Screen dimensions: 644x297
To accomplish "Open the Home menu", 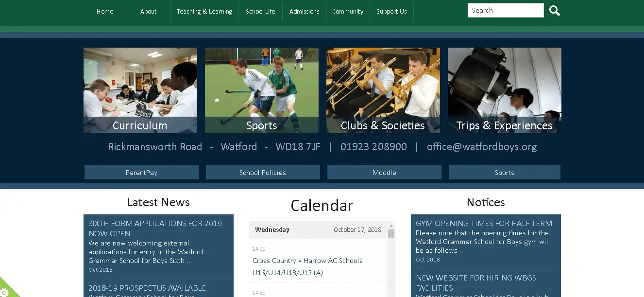I will (x=105, y=11).
